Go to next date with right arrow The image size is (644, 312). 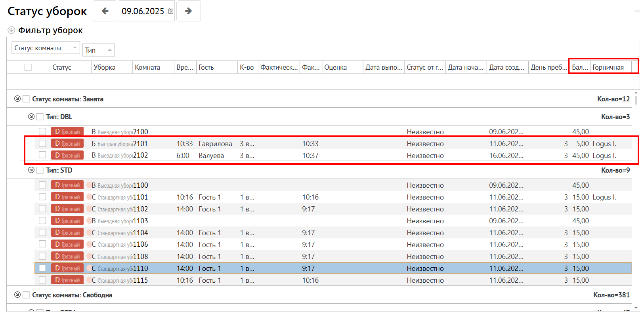click(188, 11)
